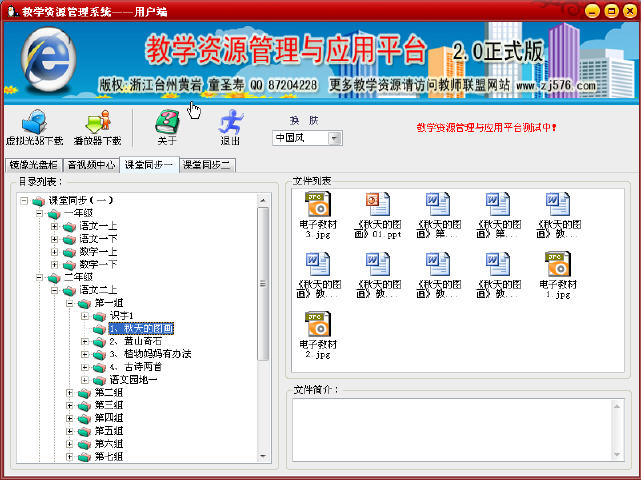
Task: Collapse the 二年级 tree node
Action: pyautogui.click(x=39, y=278)
